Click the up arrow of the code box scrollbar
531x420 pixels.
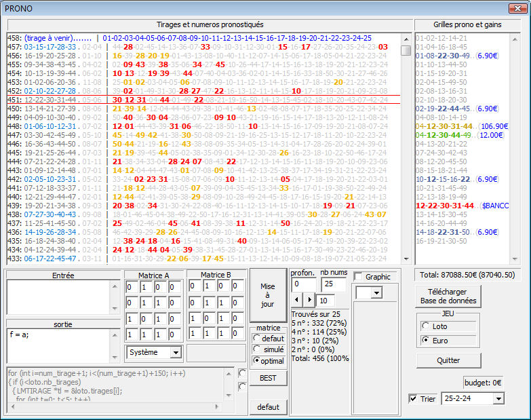click(229, 374)
